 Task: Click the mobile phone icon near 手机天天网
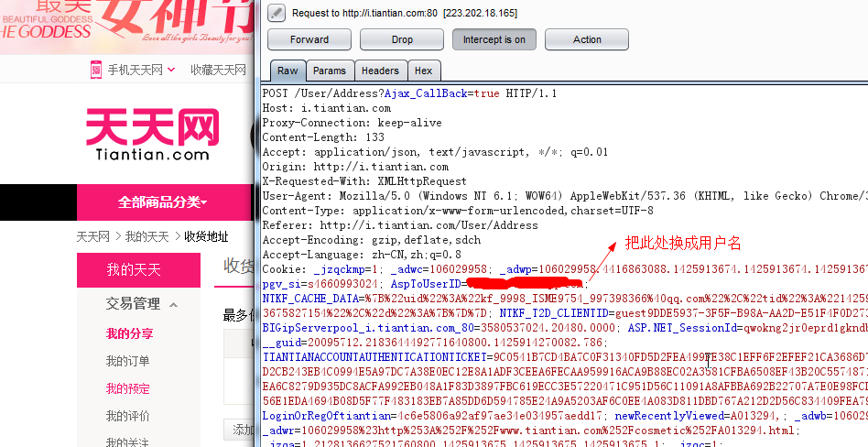pyautogui.click(x=96, y=70)
